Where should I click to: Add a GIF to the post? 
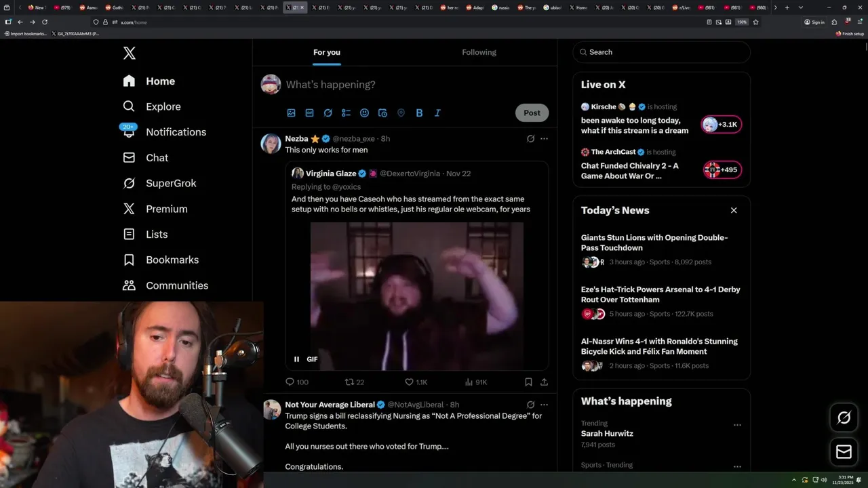coord(309,113)
